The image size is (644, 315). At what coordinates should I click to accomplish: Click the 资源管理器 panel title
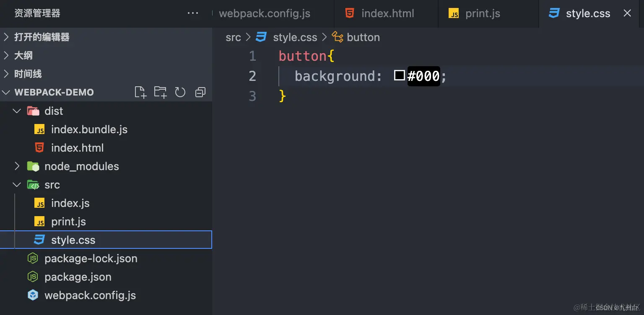pyautogui.click(x=37, y=13)
